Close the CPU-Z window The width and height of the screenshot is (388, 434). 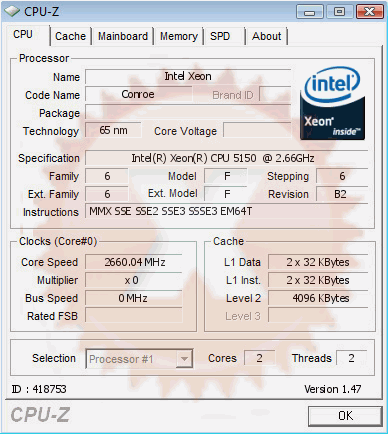pos(369,12)
